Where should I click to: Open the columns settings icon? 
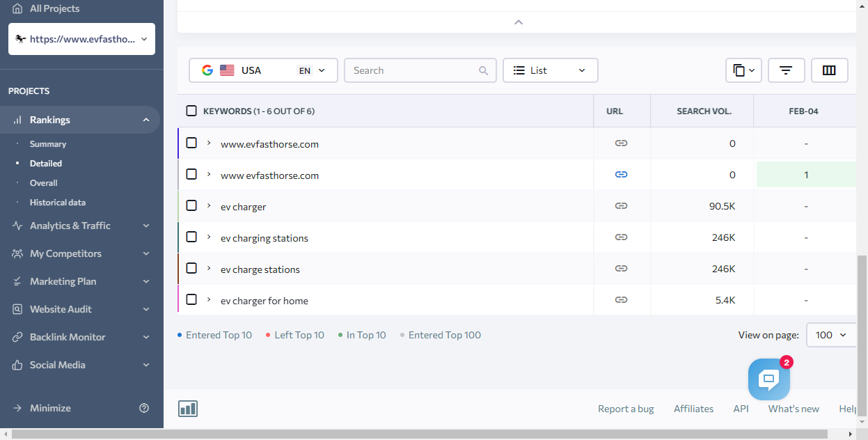point(829,70)
